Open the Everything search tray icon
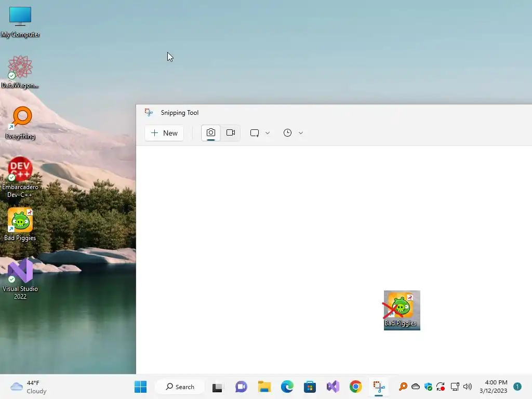 [x=403, y=387]
